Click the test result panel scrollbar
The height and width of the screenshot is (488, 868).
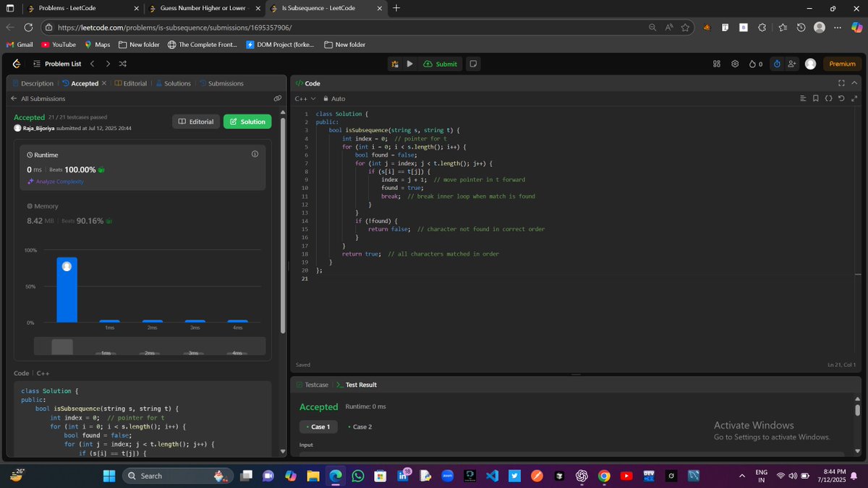(858, 410)
